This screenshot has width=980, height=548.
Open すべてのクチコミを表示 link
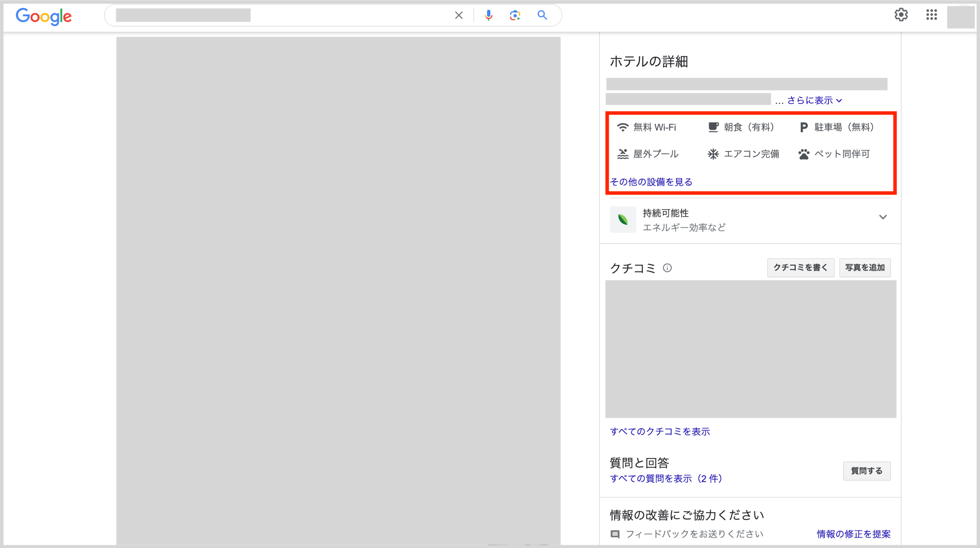click(660, 432)
